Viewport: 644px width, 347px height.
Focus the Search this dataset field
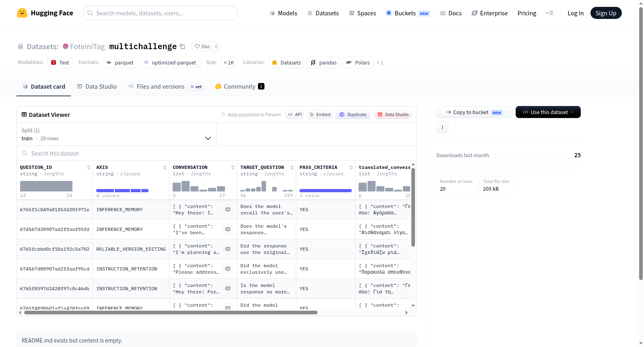click(217, 153)
